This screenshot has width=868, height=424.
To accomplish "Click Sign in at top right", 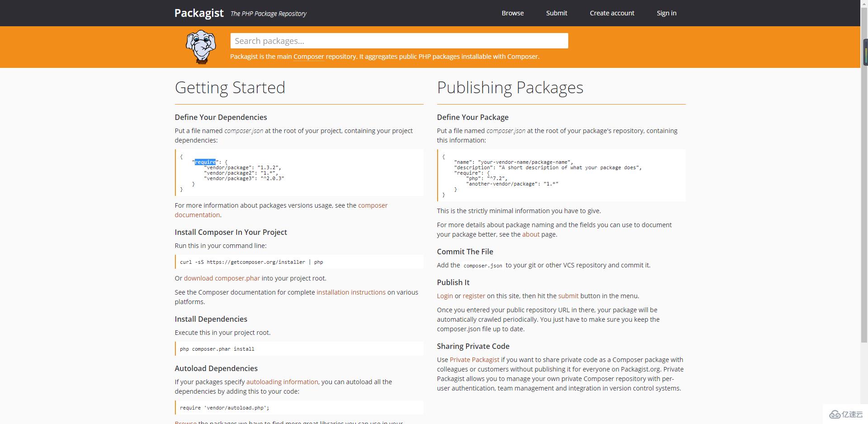I will pyautogui.click(x=666, y=13).
